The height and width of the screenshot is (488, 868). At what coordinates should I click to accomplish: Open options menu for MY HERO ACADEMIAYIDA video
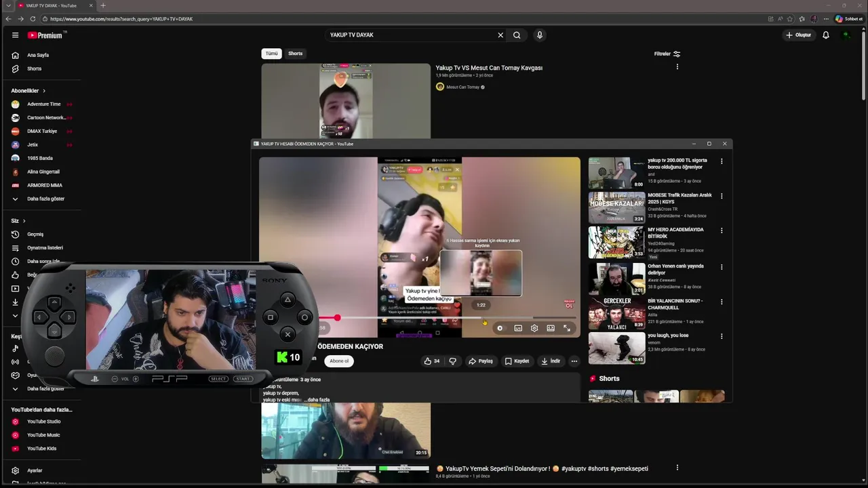[722, 230]
